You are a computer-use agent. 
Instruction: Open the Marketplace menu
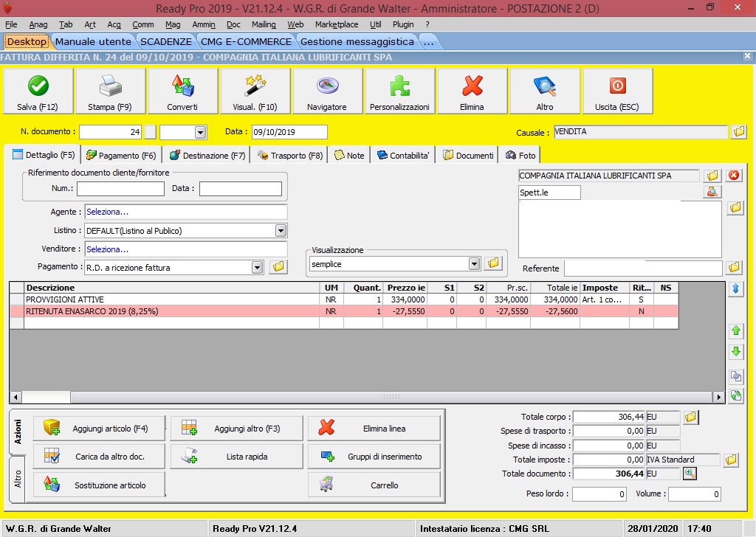point(337,24)
